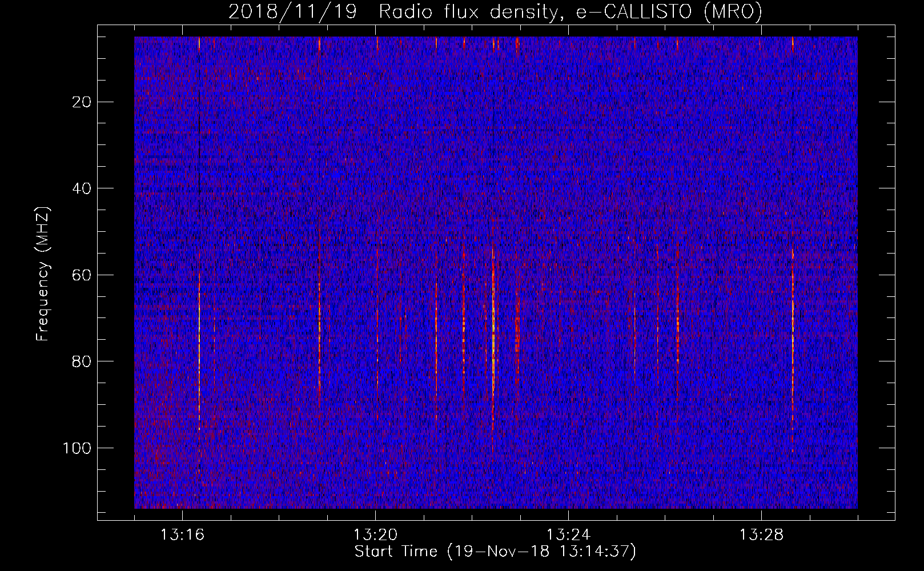Click the 20 frequency tick label
This screenshot has height=571, width=924.
[82, 102]
